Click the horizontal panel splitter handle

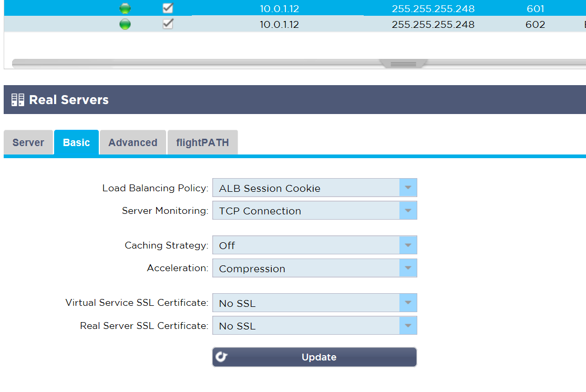point(403,64)
